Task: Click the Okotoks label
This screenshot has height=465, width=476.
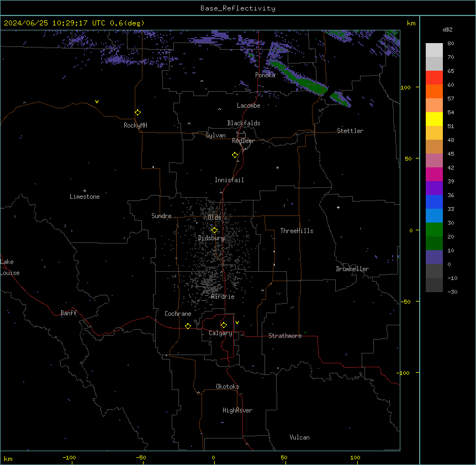Action: click(x=228, y=387)
